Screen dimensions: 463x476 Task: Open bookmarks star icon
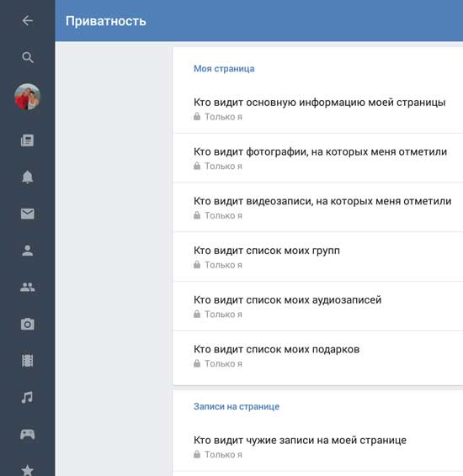[x=27, y=470]
